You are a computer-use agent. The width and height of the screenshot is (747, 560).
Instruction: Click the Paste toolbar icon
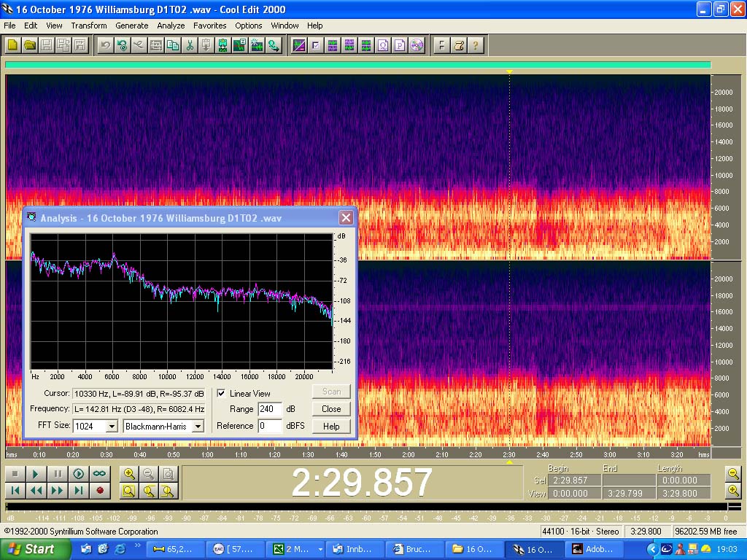tap(206, 45)
